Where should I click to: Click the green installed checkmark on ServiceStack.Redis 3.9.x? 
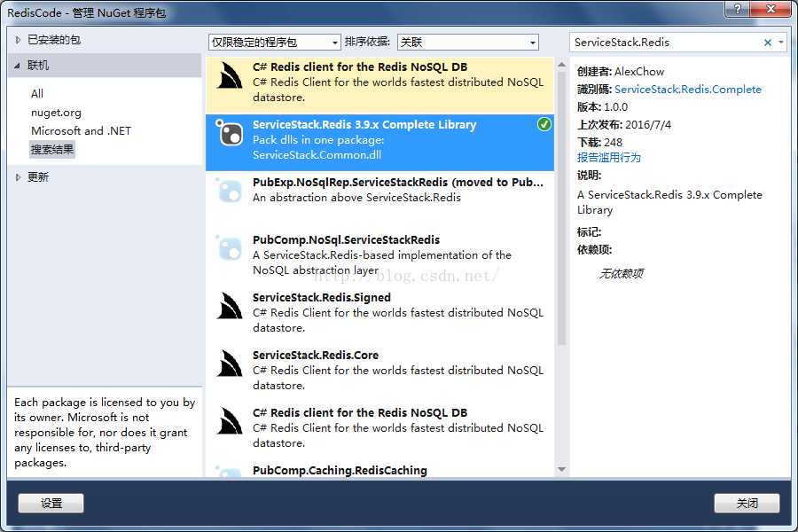tap(544, 124)
